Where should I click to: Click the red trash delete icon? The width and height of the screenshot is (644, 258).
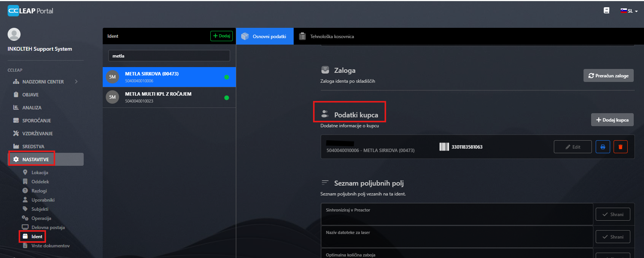(x=620, y=147)
